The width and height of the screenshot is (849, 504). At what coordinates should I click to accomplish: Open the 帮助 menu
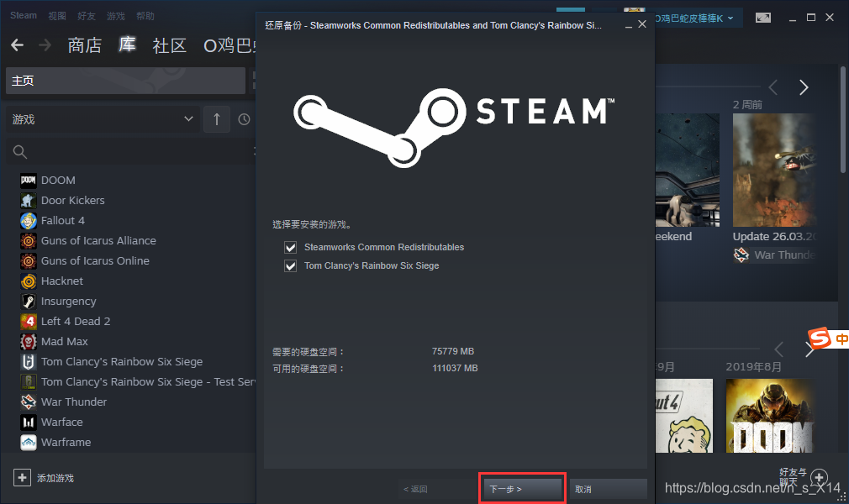click(x=145, y=16)
